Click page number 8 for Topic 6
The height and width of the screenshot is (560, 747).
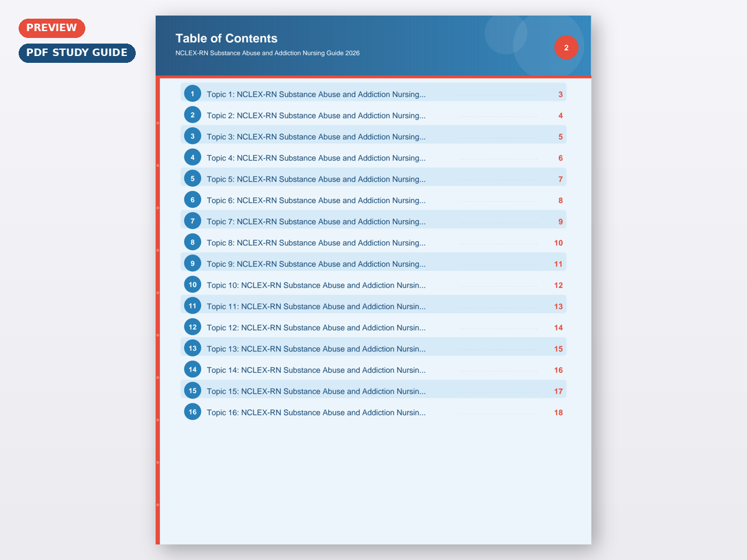560,200
